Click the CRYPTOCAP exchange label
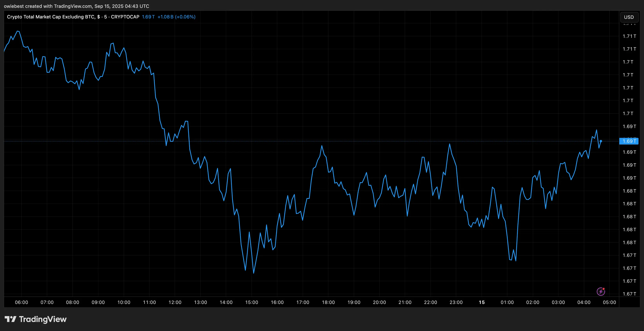This screenshot has height=331, width=644. [125, 17]
